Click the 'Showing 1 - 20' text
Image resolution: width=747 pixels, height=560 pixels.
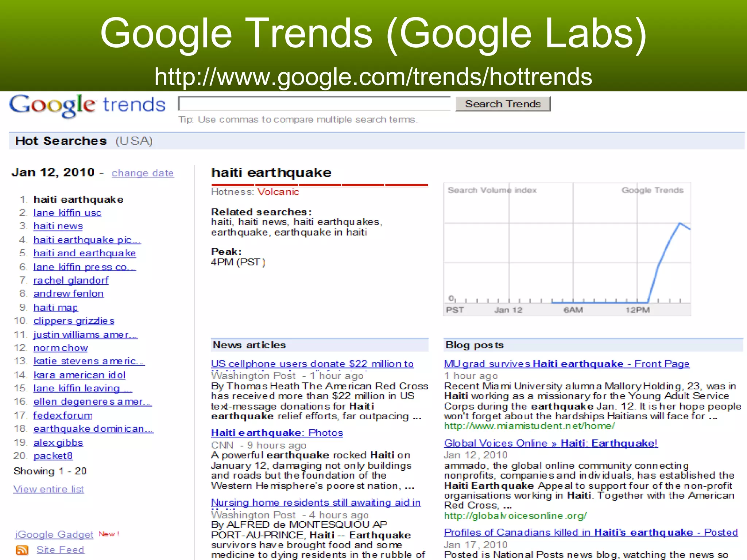(50, 471)
